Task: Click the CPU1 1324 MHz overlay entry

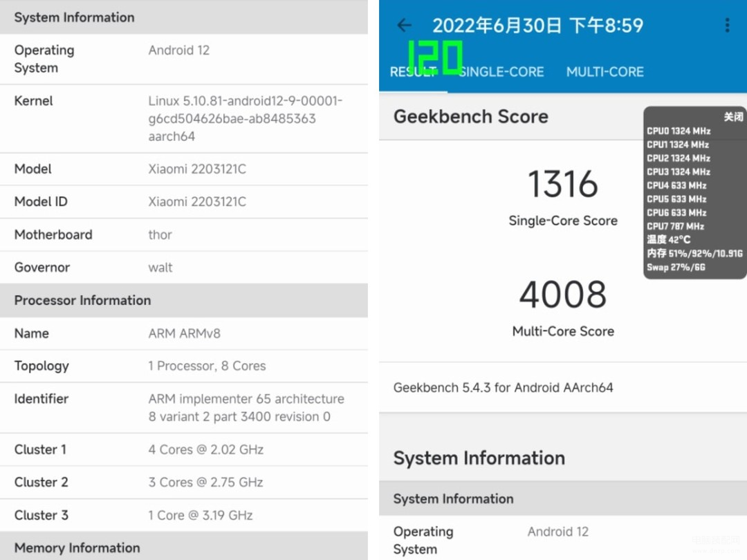Action: [677, 144]
